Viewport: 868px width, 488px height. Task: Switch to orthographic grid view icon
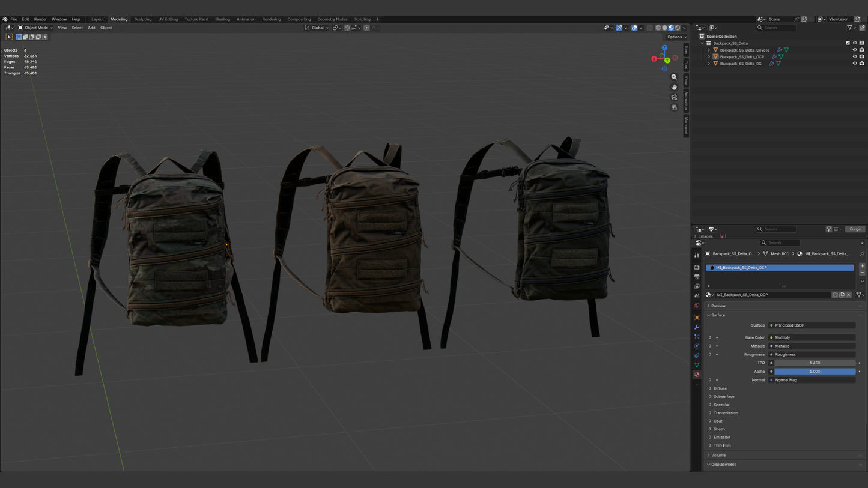674,107
